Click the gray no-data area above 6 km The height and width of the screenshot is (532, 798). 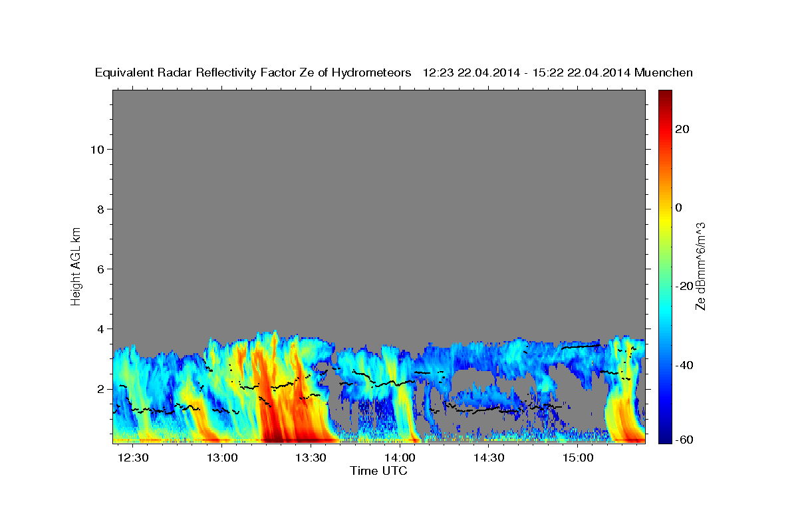coord(379,180)
